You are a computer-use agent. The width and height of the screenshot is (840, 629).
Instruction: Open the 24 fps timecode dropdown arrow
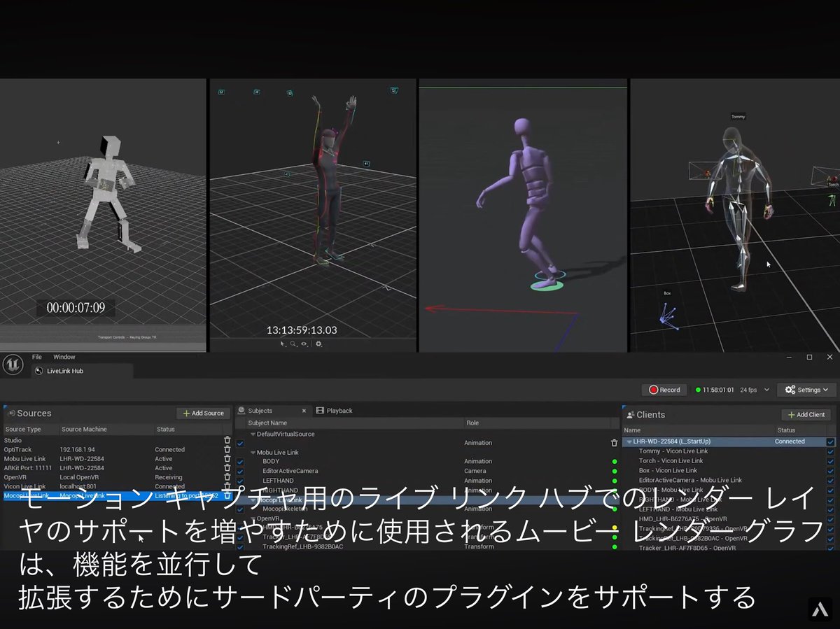[x=766, y=390]
